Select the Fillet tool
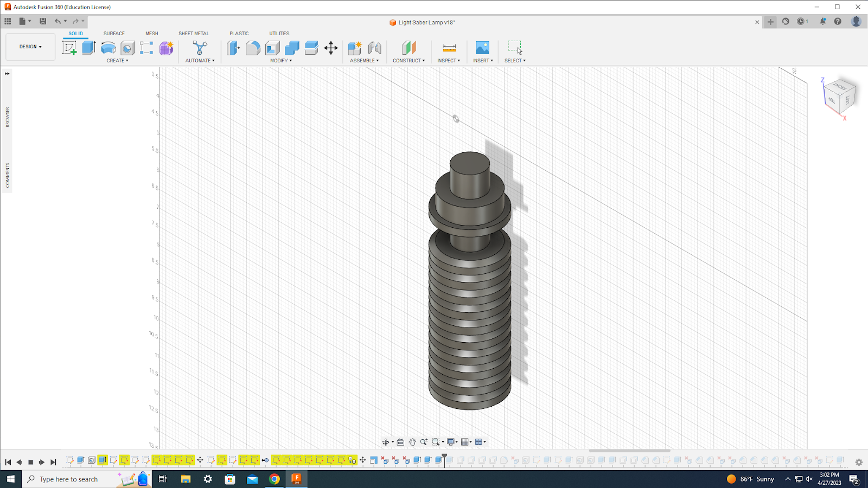The image size is (868, 488). pos(253,48)
